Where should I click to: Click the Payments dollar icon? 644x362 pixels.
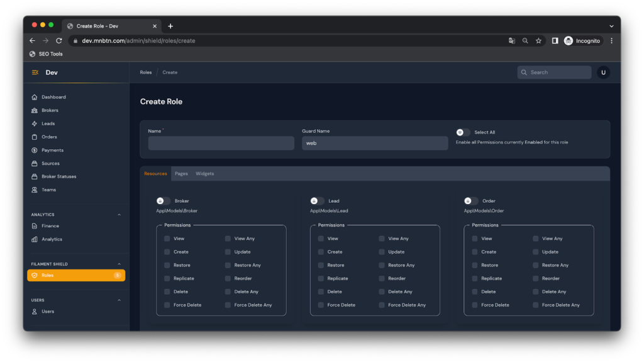pyautogui.click(x=35, y=150)
